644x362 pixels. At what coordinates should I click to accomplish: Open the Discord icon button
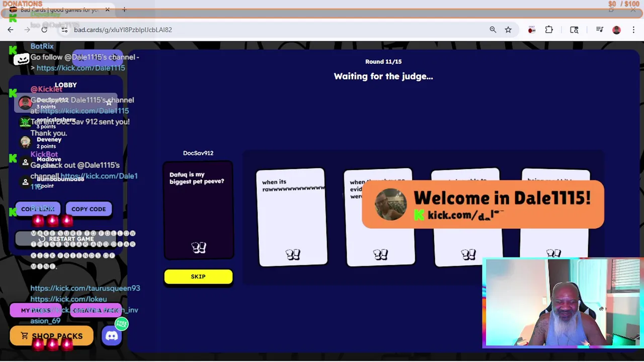(112, 336)
